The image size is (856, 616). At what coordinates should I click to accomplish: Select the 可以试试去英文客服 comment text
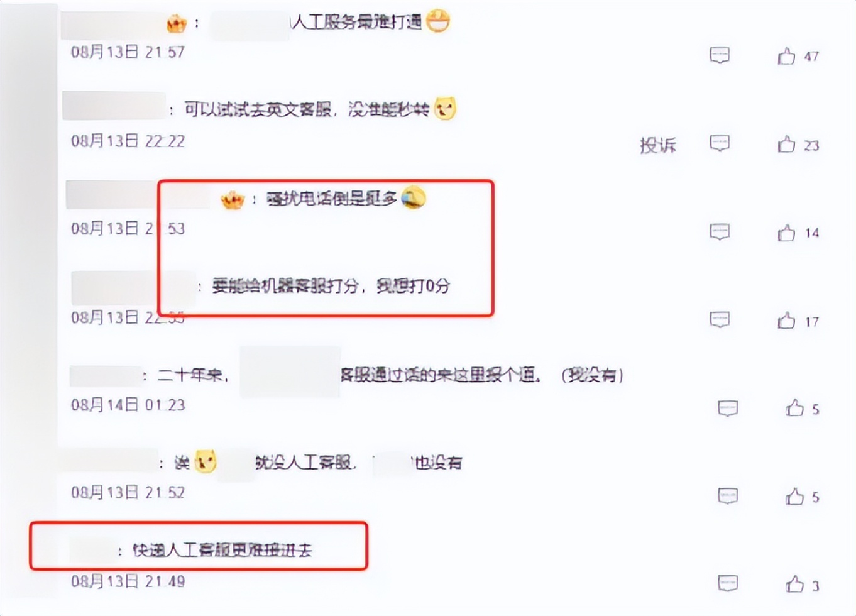pos(307,109)
